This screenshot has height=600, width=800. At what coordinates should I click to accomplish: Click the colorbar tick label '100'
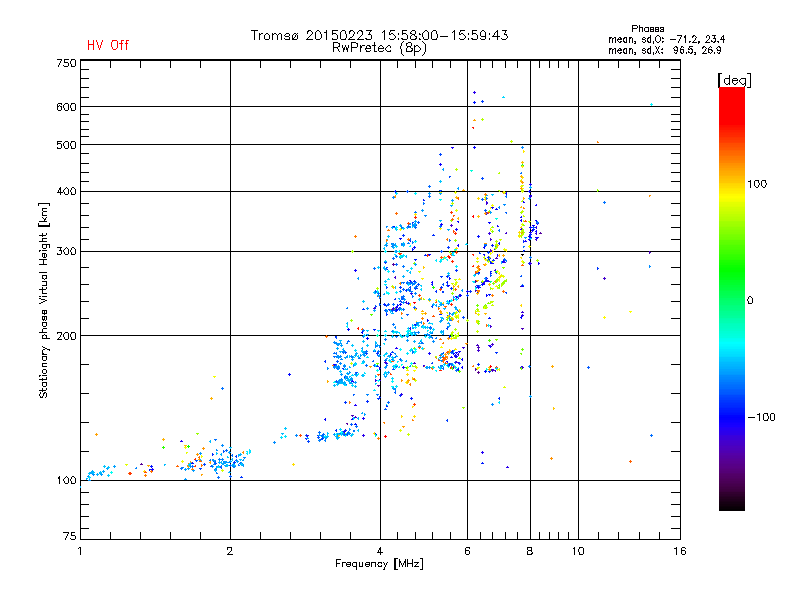[x=757, y=184]
